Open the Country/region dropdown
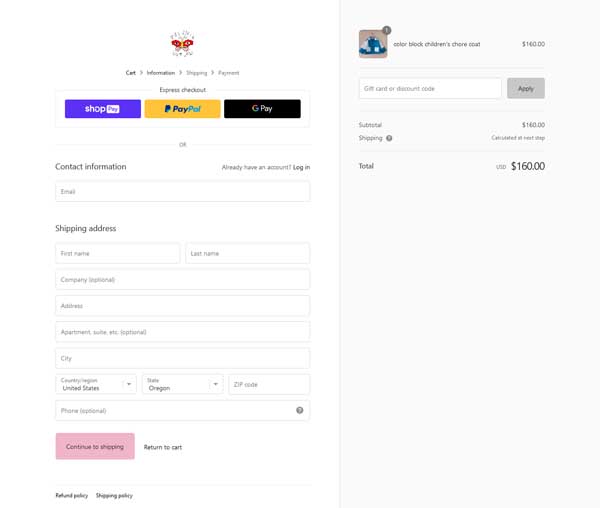The height and width of the screenshot is (508, 600). [x=96, y=384]
